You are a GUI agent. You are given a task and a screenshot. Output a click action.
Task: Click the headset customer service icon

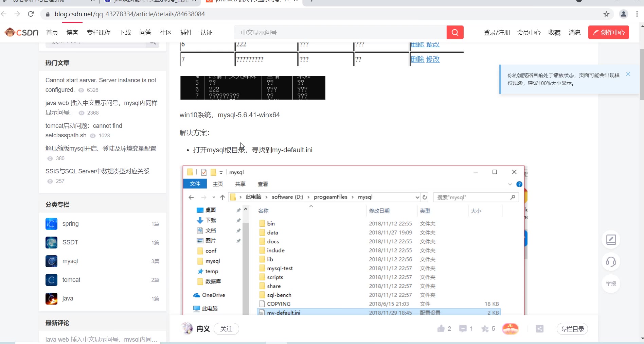[611, 262]
